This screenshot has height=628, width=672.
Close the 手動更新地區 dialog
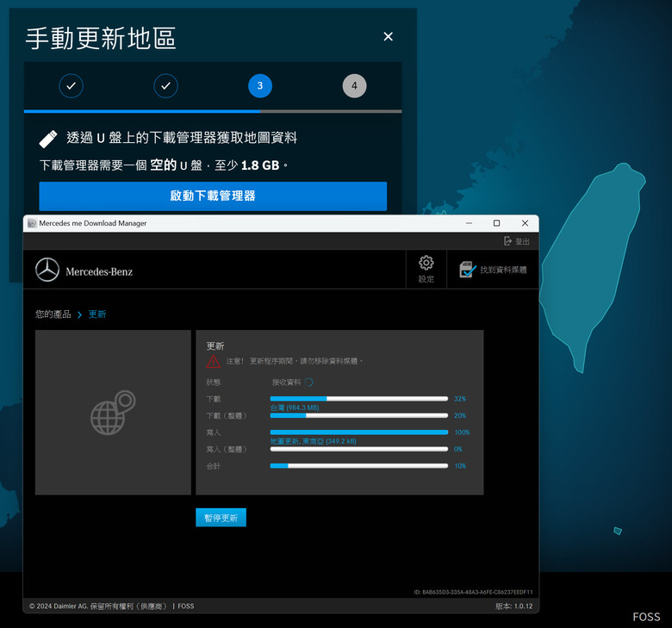pyautogui.click(x=388, y=37)
